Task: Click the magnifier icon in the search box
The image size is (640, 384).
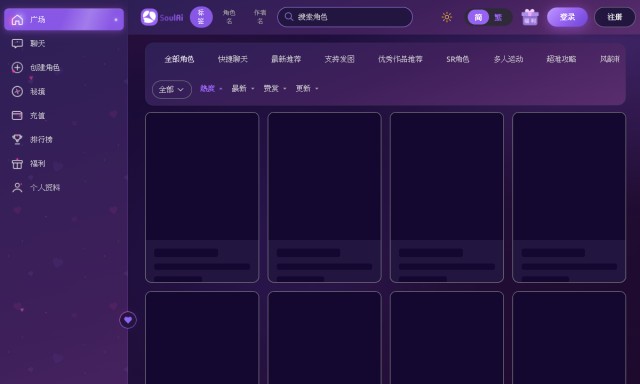Action: [x=289, y=17]
